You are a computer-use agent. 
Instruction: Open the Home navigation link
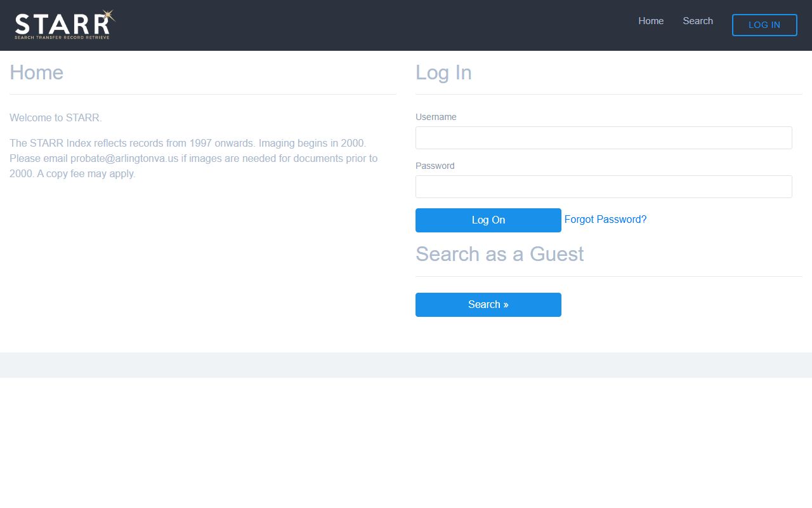(x=651, y=21)
